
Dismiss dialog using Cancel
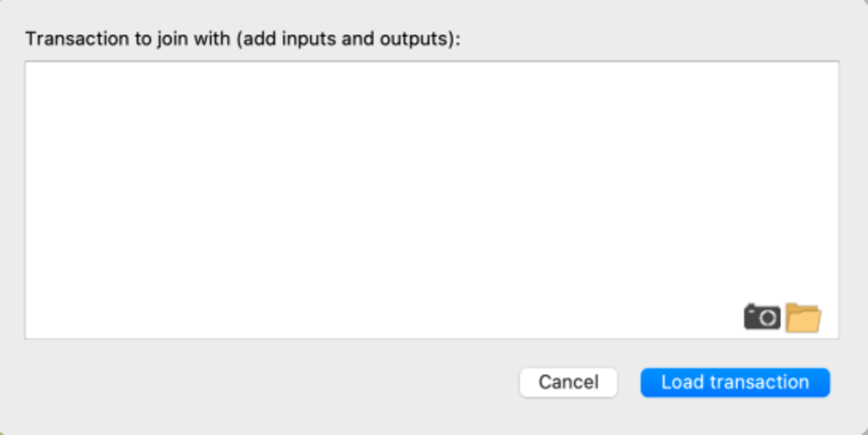pos(568,382)
